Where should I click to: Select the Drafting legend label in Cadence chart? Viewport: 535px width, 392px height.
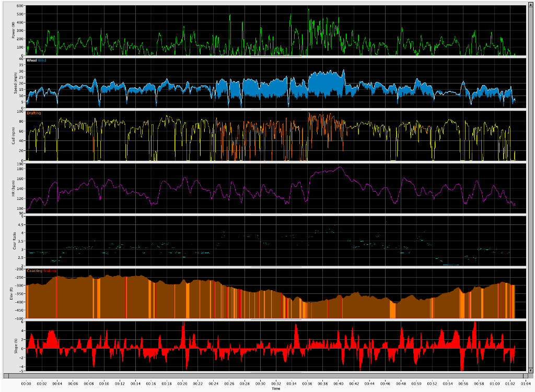[x=33, y=113]
